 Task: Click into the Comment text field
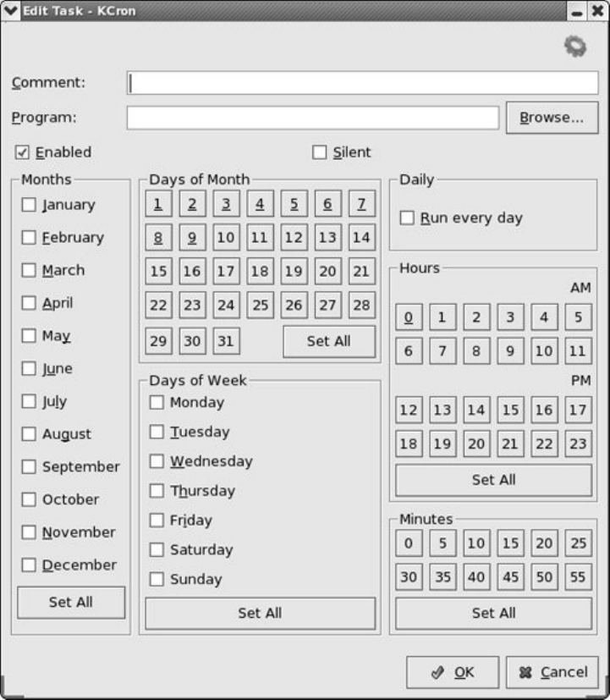(x=363, y=83)
